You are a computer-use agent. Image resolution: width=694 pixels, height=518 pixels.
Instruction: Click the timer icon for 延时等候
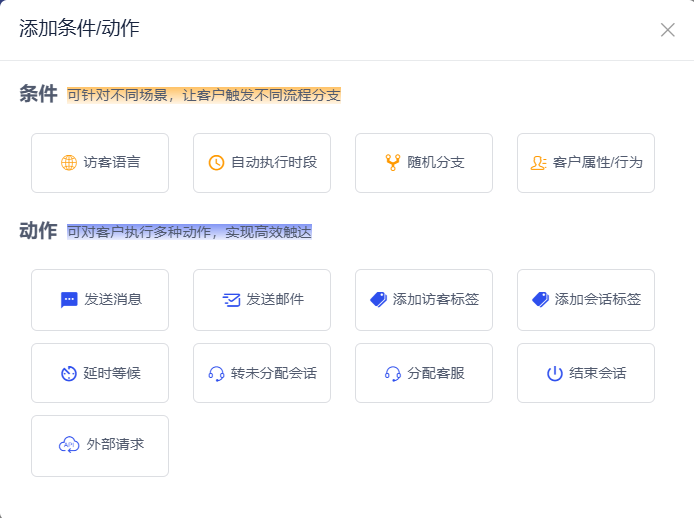coord(69,374)
